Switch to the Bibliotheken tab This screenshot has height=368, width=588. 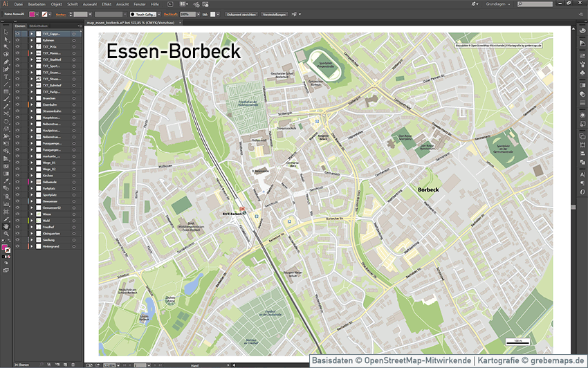pyautogui.click(x=38, y=25)
